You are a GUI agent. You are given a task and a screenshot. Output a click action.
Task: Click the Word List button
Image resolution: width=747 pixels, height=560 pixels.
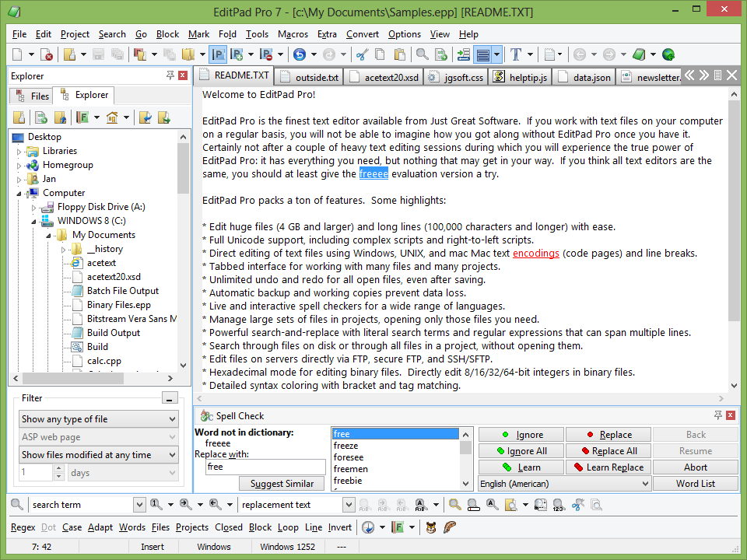pos(696,483)
